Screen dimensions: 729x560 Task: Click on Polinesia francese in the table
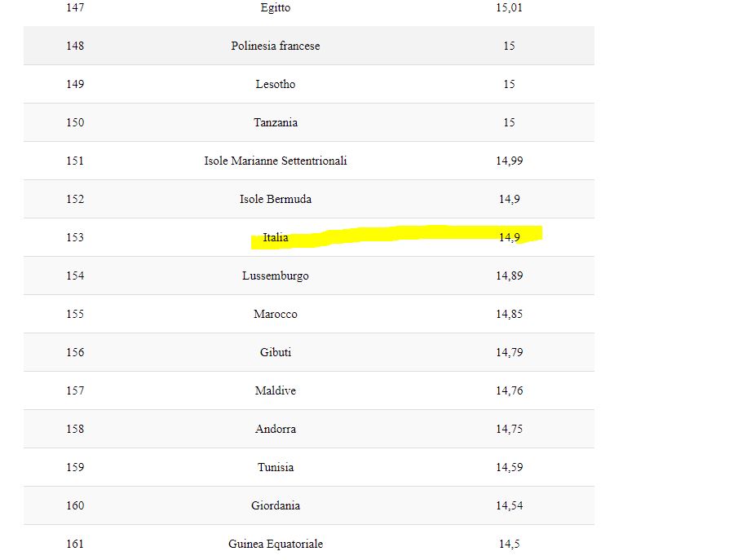[x=276, y=46]
